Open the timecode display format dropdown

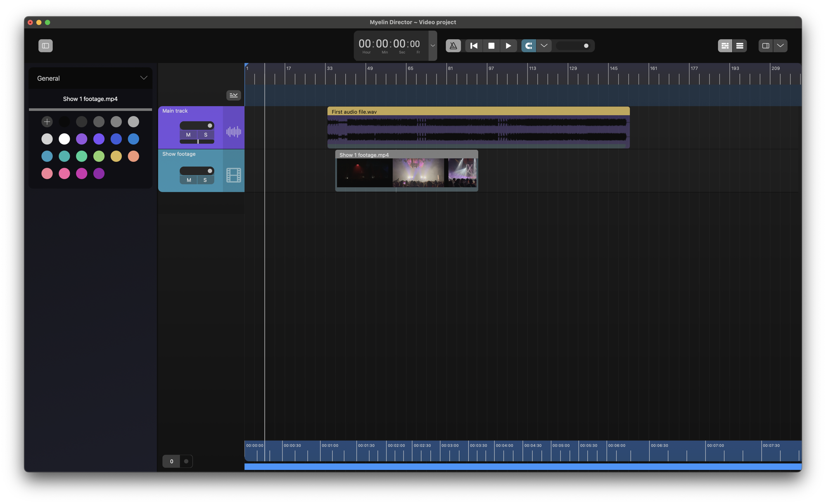pos(432,46)
